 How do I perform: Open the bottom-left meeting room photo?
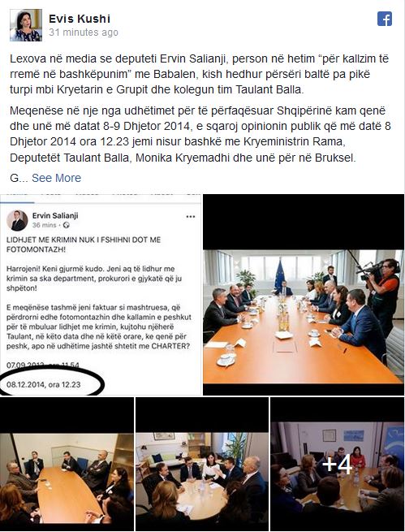tap(67, 464)
